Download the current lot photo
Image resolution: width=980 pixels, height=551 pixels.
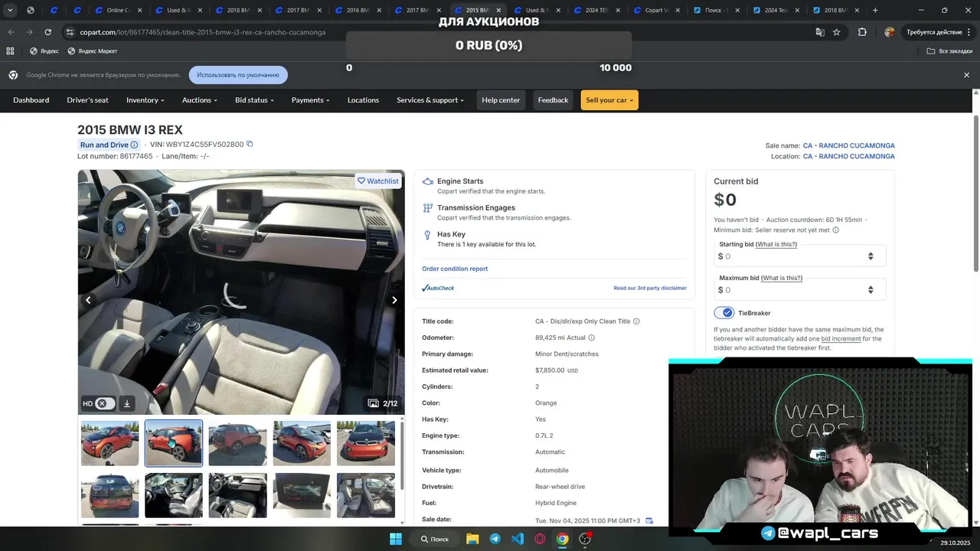tap(127, 403)
